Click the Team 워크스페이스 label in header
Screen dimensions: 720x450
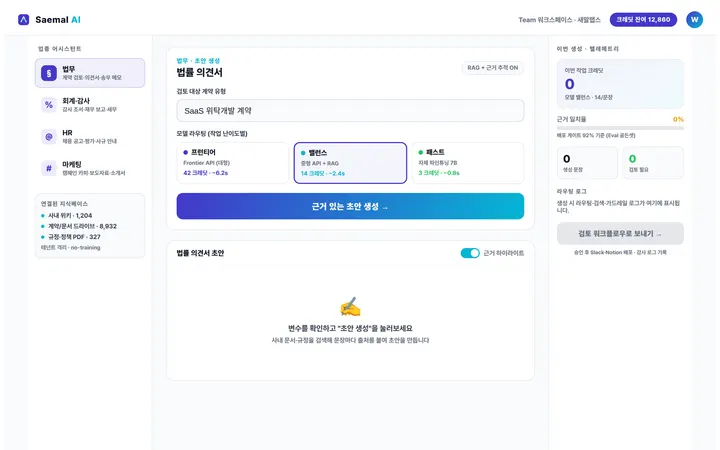(x=559, y=20)
